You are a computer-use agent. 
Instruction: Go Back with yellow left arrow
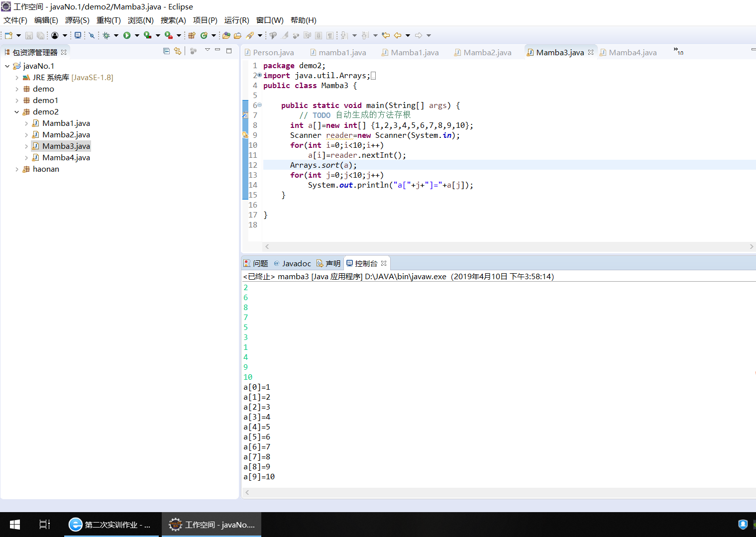[x=398, y=35]
